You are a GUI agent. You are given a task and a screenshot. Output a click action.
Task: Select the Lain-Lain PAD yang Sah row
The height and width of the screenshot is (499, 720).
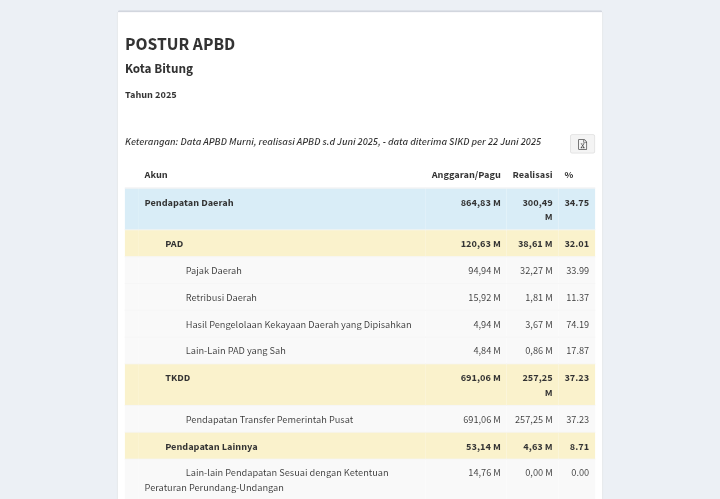235,351
